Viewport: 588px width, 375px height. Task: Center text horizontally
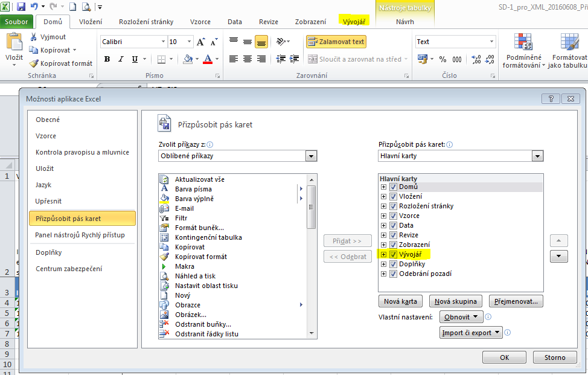tap(248, 59)
